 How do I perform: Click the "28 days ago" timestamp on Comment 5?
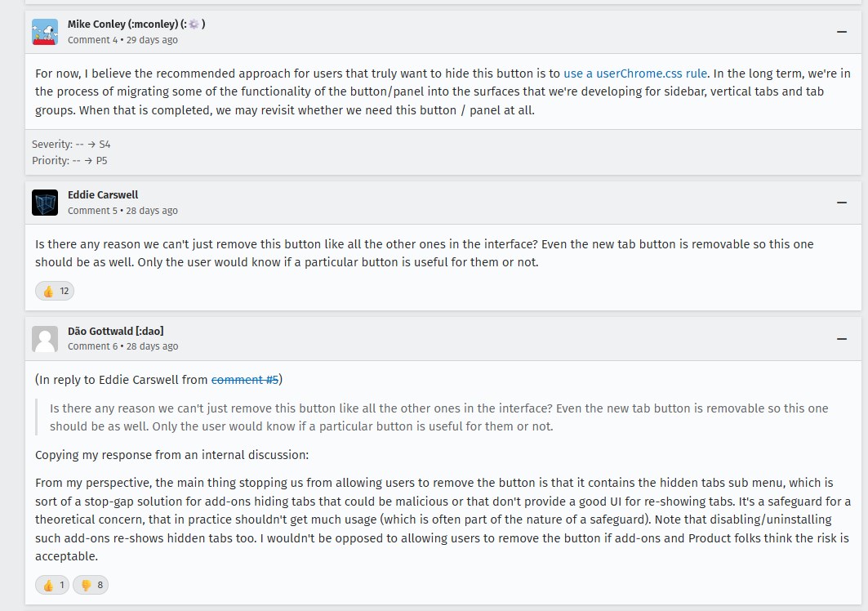tap(152, 211)
